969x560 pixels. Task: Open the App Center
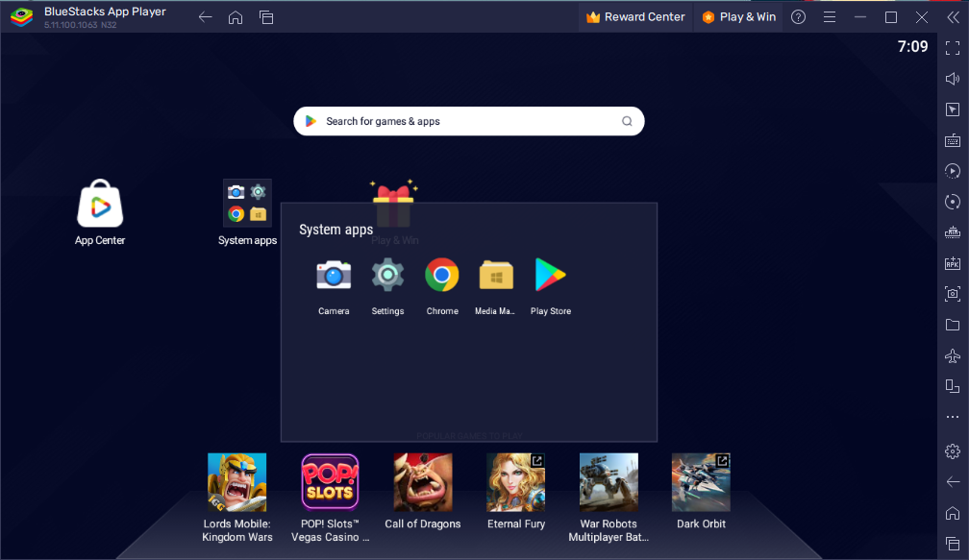(x=100, y=212)
